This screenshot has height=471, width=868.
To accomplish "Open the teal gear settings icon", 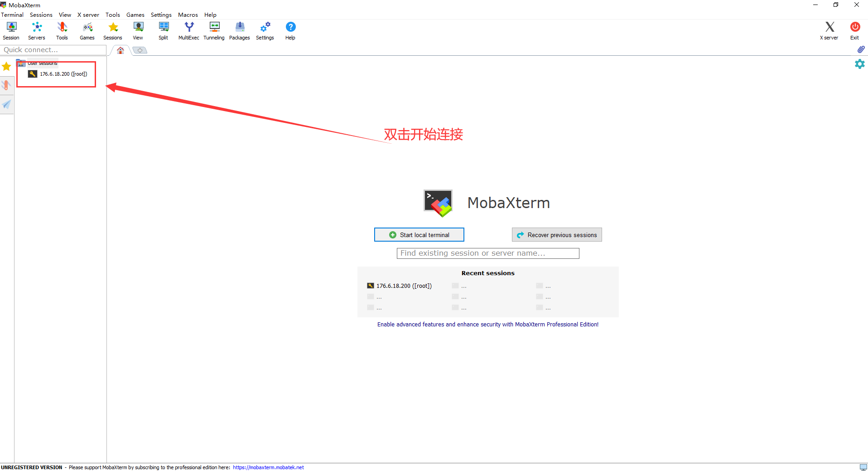I will tap(859, 64).
